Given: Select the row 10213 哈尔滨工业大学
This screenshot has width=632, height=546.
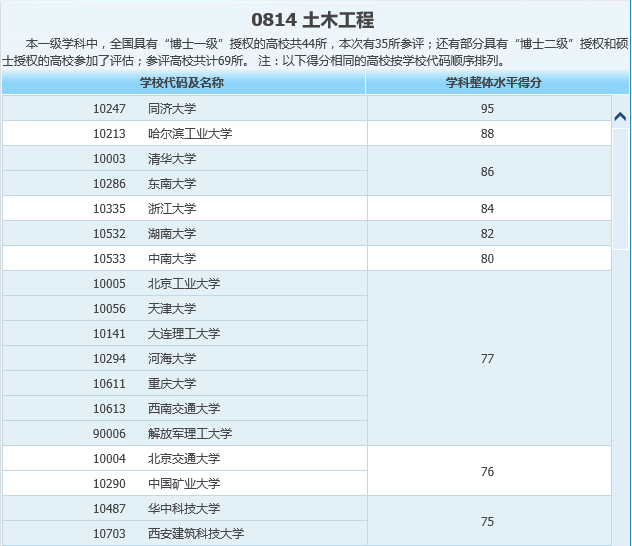Looking at the screenshot, I should (x=185, y=133).
